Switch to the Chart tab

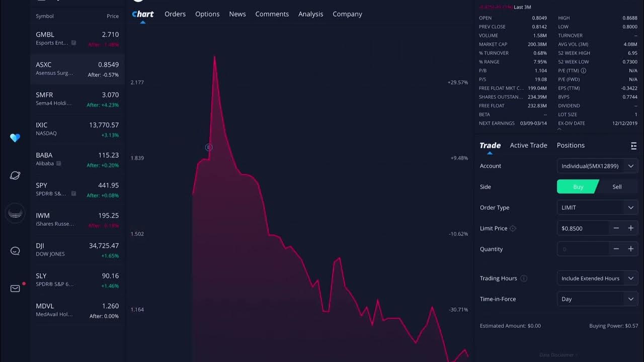click(143, 14)
